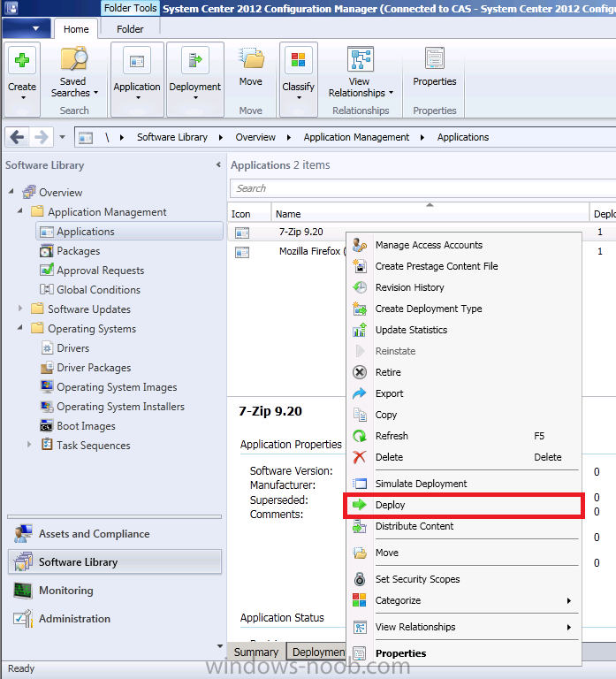
Task: Click the Create ribbon icon
Action: [21, 60]
